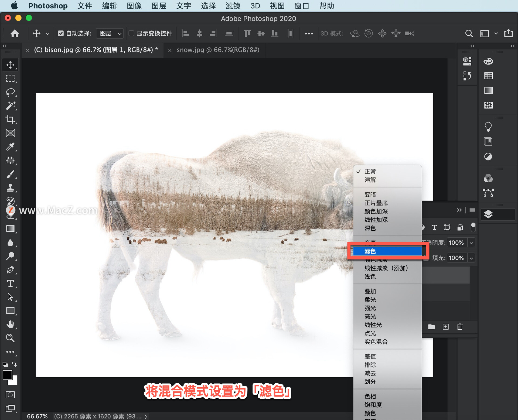
Task: Select the Move tool
Action: pos(10,64)
